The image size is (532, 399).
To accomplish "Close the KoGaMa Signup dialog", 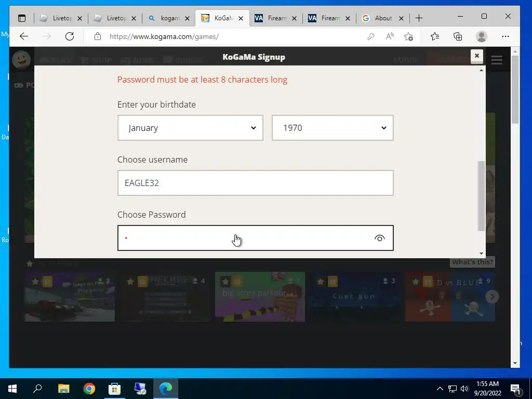I will coord(477,56).
